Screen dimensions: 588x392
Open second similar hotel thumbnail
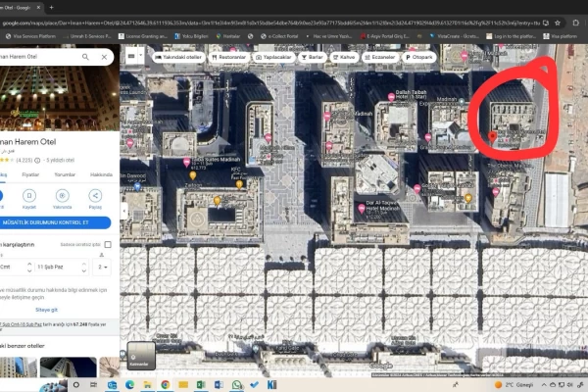68,367
